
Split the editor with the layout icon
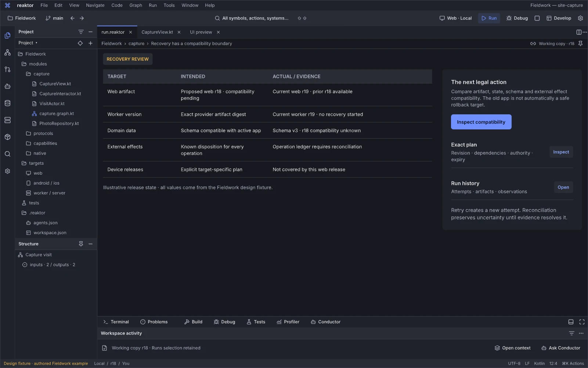(579, 32)
